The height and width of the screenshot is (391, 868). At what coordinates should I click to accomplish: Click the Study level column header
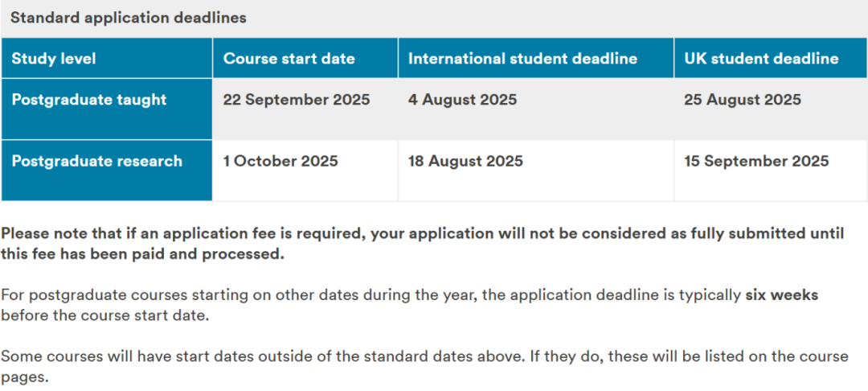click(107, 58)
